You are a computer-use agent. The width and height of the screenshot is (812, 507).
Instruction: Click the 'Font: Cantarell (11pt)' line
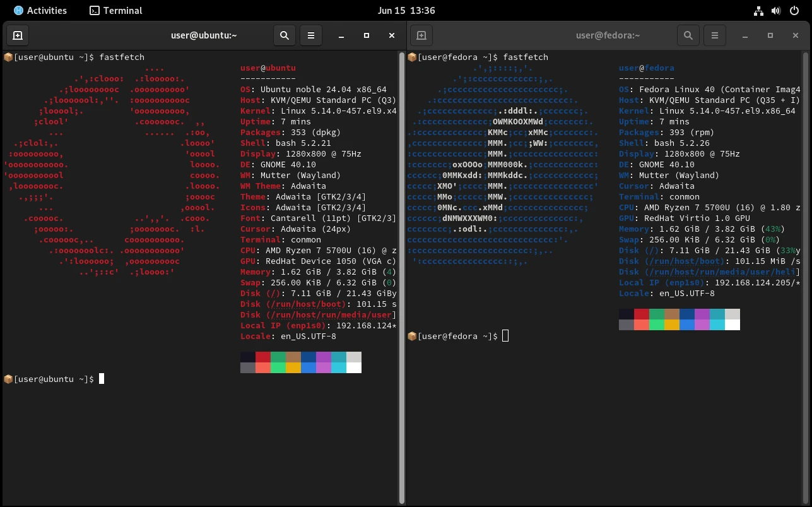(x=319, y=218)
